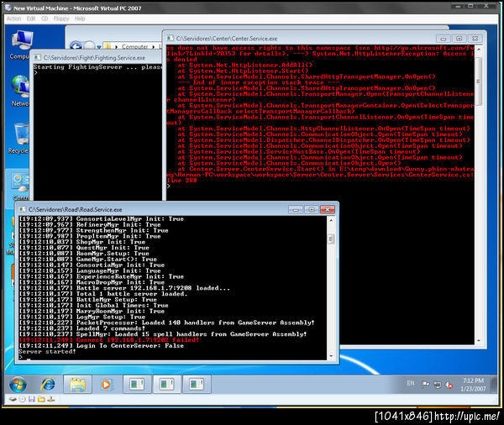
Task: Minimize the Road.Service console window
Action: [296, 210]
